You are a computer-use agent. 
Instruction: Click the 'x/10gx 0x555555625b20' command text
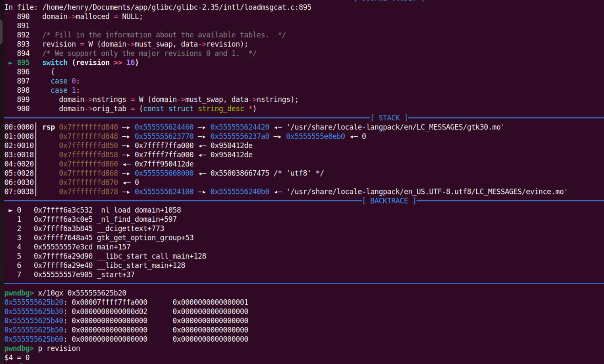point(82,293)
